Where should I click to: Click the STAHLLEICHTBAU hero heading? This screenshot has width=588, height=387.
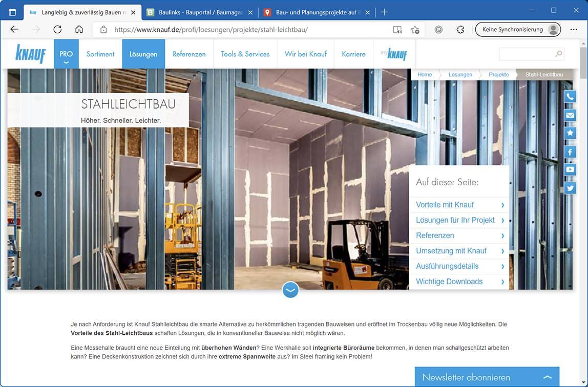(x=128, y=104)
